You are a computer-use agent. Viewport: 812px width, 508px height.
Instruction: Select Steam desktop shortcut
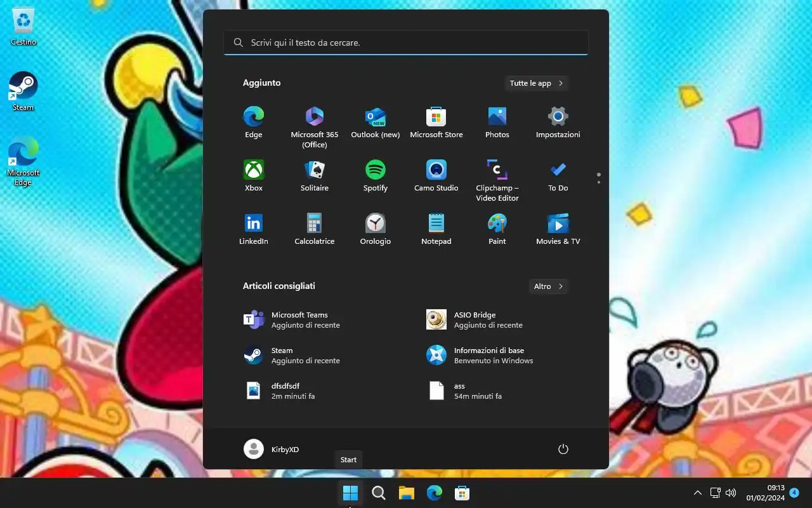[23, 91]
